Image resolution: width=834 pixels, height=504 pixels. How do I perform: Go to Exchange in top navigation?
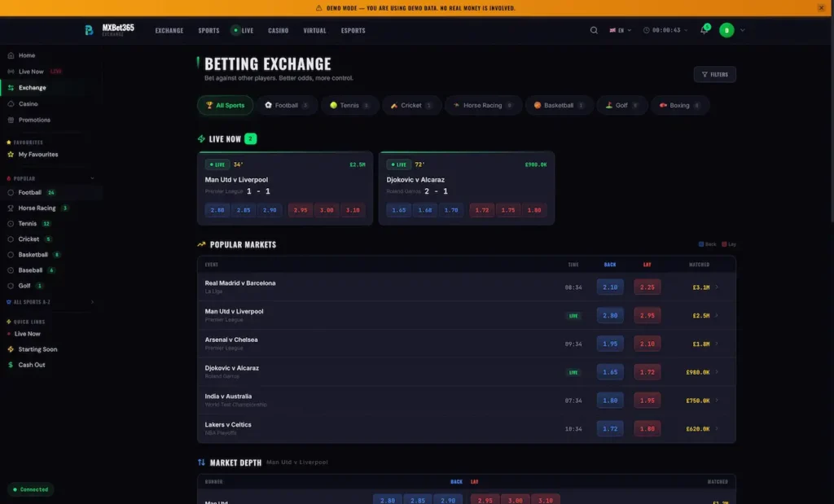(x=169, y=30)
